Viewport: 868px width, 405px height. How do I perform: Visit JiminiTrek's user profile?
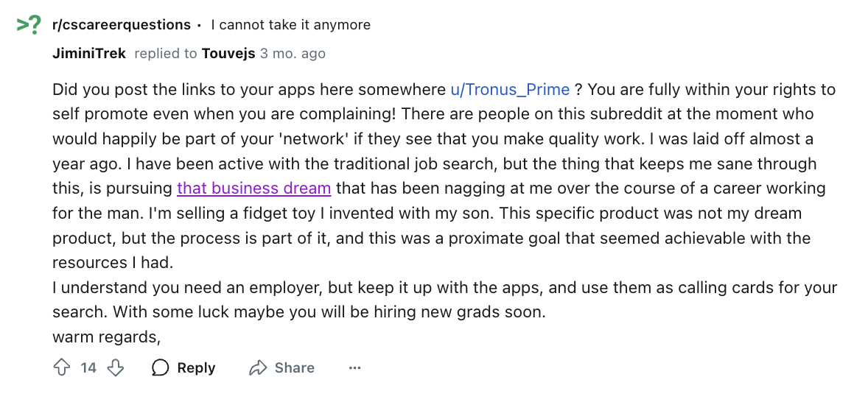pyautogui.click(x=89, y=54)
